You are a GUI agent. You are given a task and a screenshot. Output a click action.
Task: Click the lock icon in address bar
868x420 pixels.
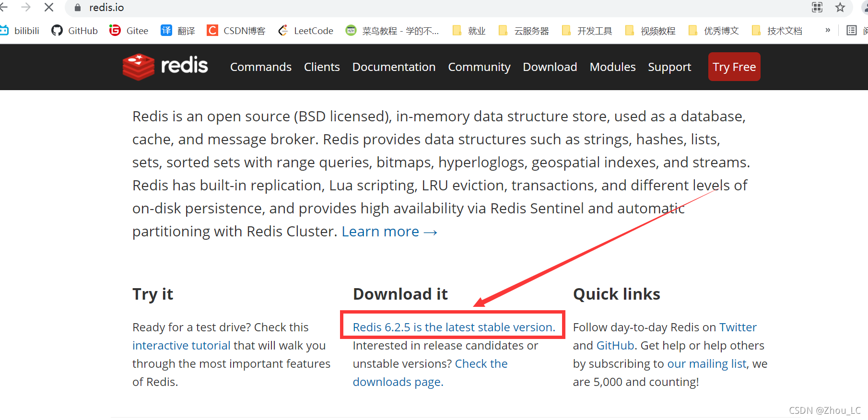[78, 8]
